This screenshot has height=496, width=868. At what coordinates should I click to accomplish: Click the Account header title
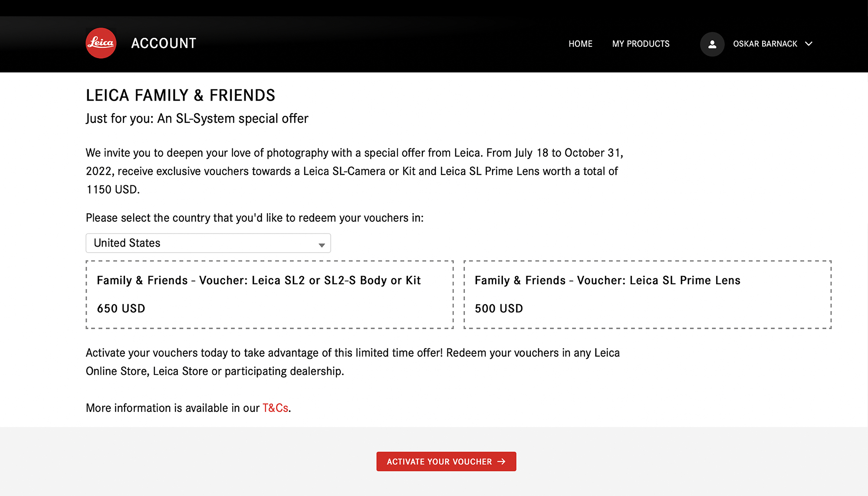coord(164,43)
